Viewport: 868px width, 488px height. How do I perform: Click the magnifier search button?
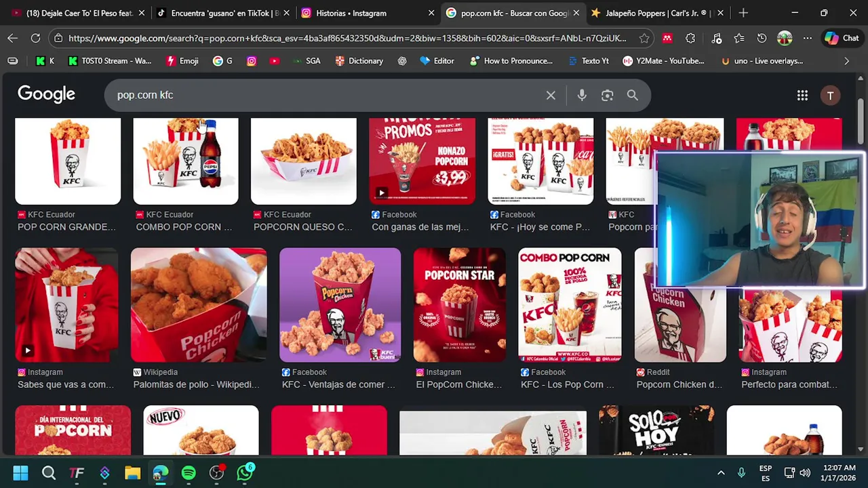point(632,96)
